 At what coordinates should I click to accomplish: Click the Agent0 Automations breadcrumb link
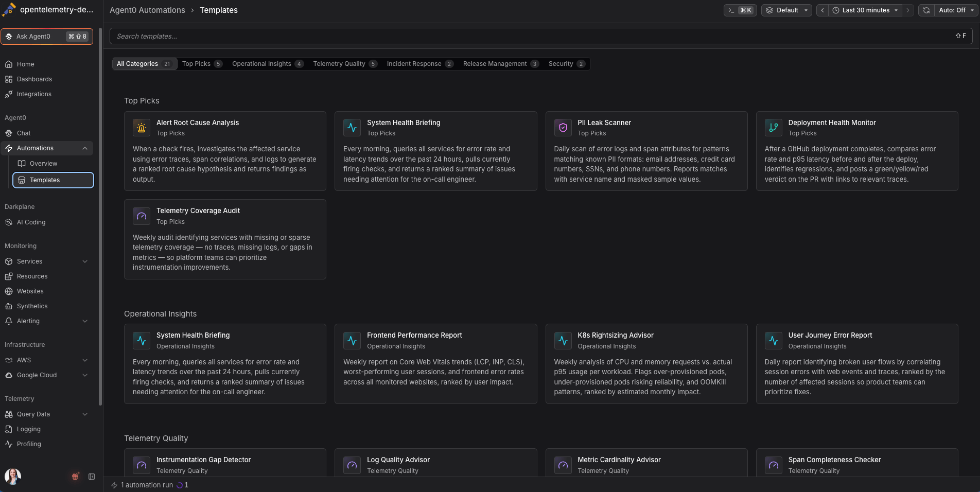pyautogui.click(x=147, y=10)
